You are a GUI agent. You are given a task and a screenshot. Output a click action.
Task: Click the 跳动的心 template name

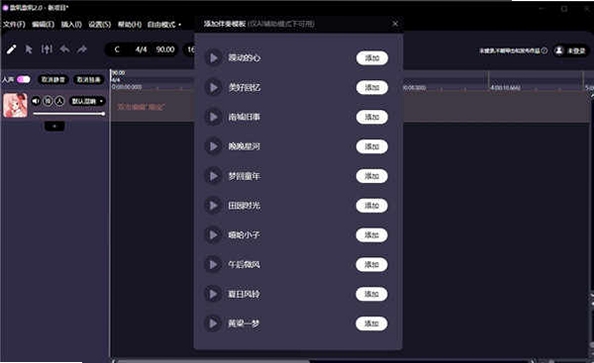click(x=244, y=58)
